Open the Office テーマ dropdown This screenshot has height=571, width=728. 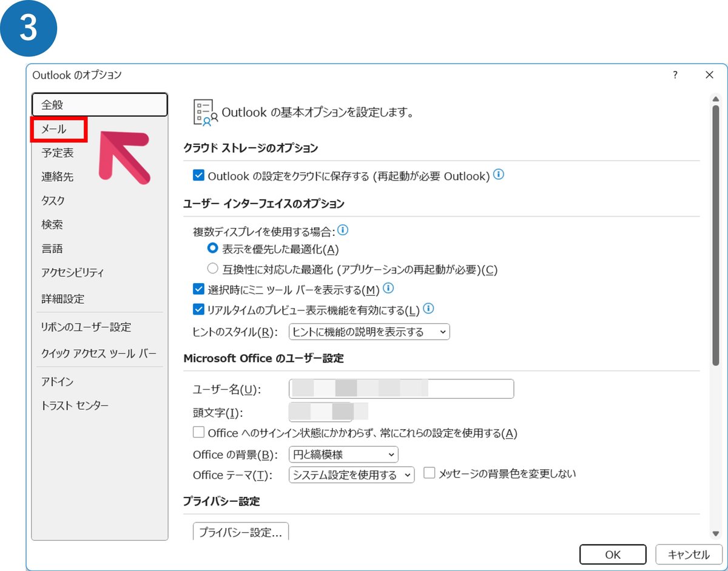coord(352,475)
